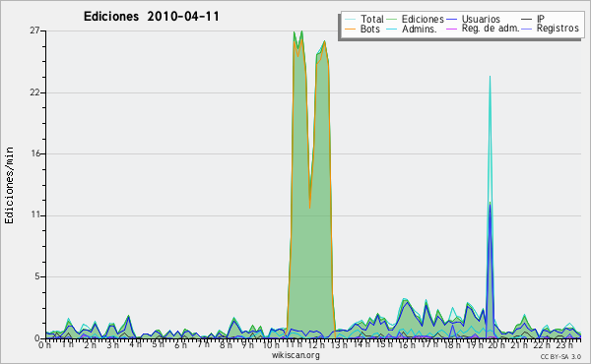Screen dimensions: 591x364
Task: Select the 'IP' legend entry
Action: point(541,19)
